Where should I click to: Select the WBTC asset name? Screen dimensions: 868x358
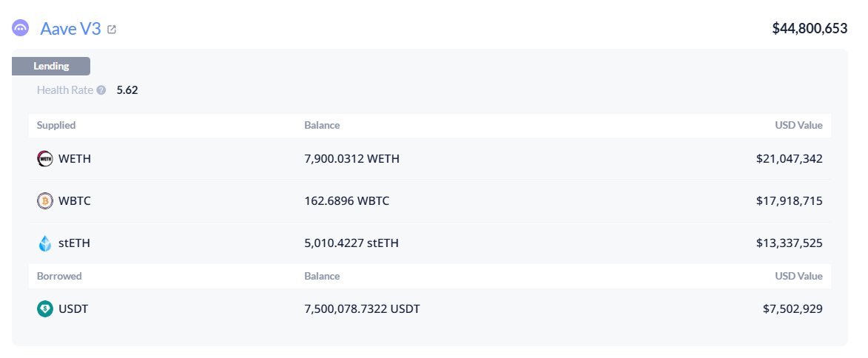(75, 200)
